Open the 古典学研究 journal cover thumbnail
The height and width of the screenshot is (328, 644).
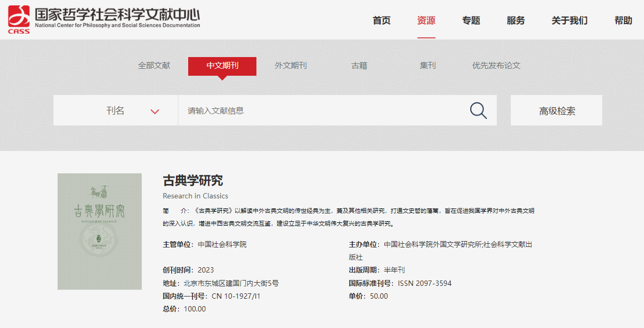tap(100, 231)
